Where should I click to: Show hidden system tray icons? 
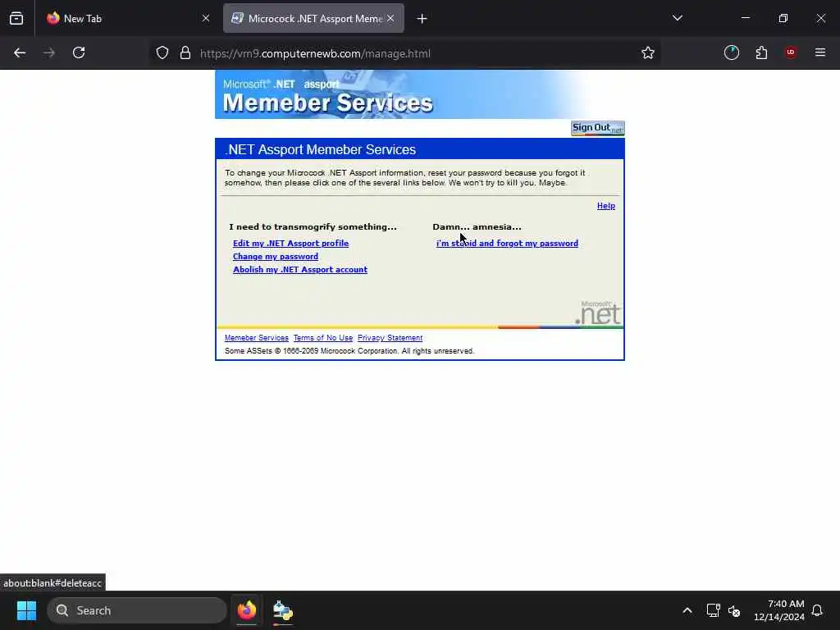[x=687, y=610]
